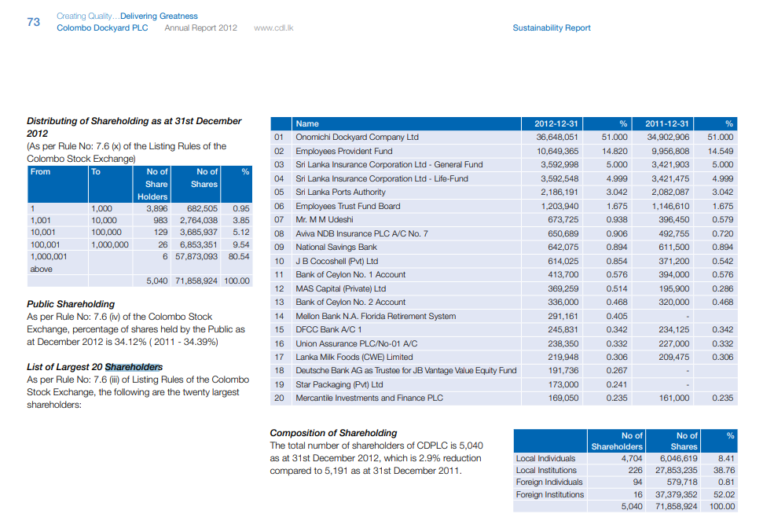
Task: Click the row number 20
Action: pyautogui.click(x=279, y=398)
